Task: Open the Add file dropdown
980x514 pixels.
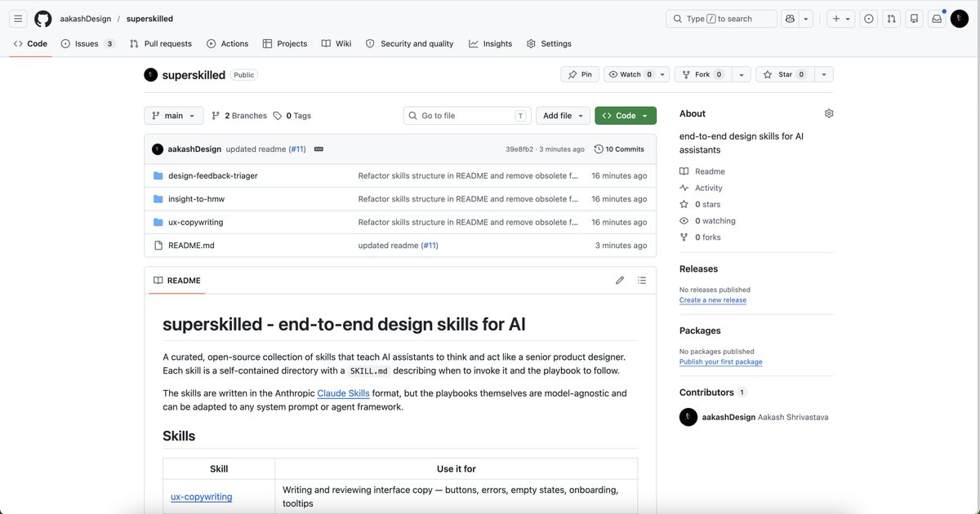Action: tap(563, 116)
